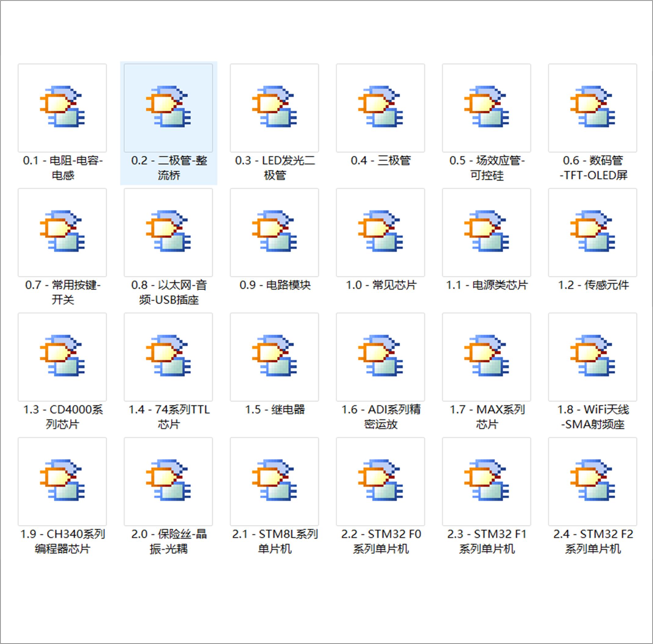
Task: Click the file name '2.1 - STM8L系列单片机'
Action: click(275, 541)
